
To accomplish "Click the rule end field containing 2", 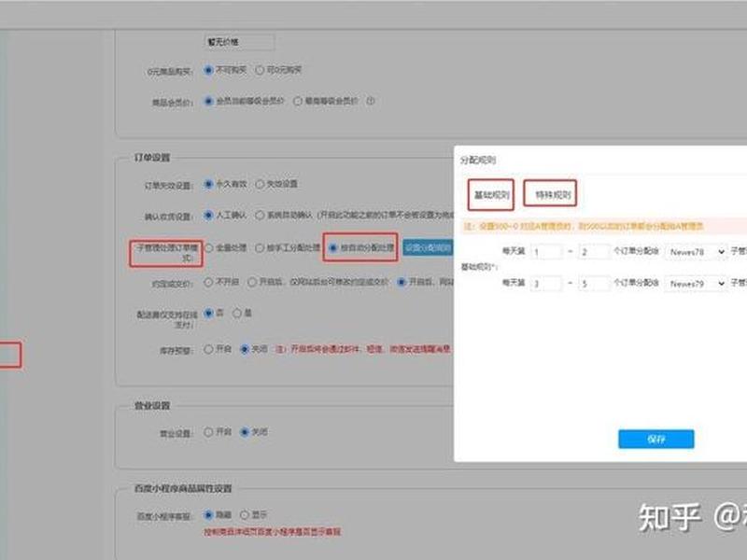I will [594, 252].
